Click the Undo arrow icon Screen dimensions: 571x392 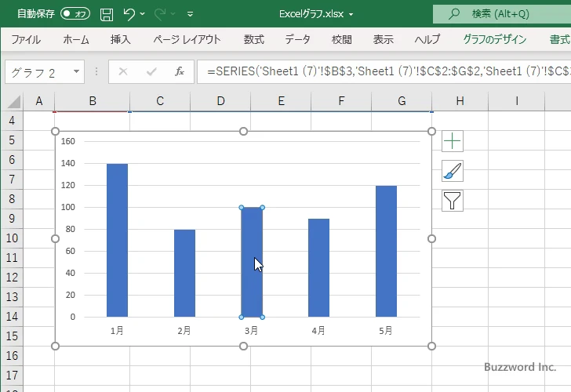(x=129, y=14)
